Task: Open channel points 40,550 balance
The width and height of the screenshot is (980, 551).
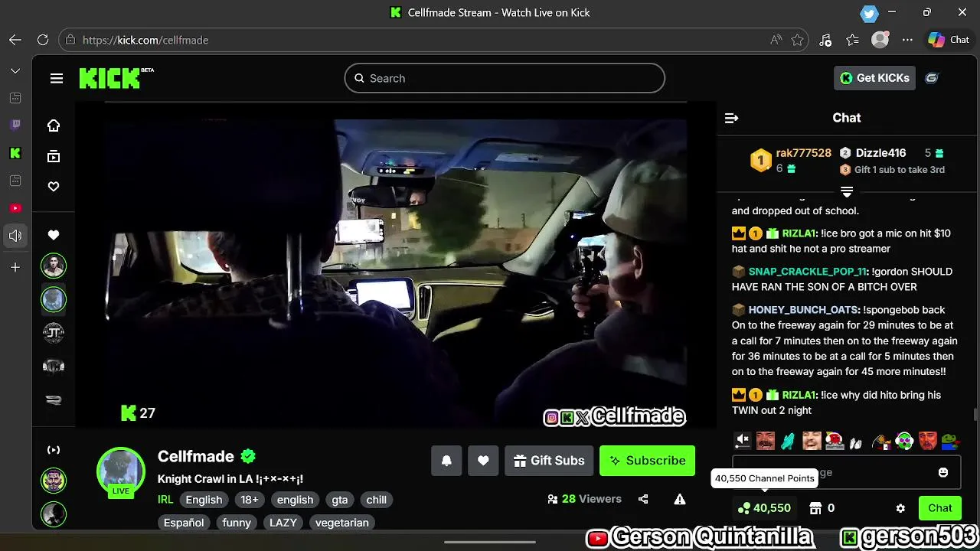Action: pyautogui.click(x=764, y=508)
